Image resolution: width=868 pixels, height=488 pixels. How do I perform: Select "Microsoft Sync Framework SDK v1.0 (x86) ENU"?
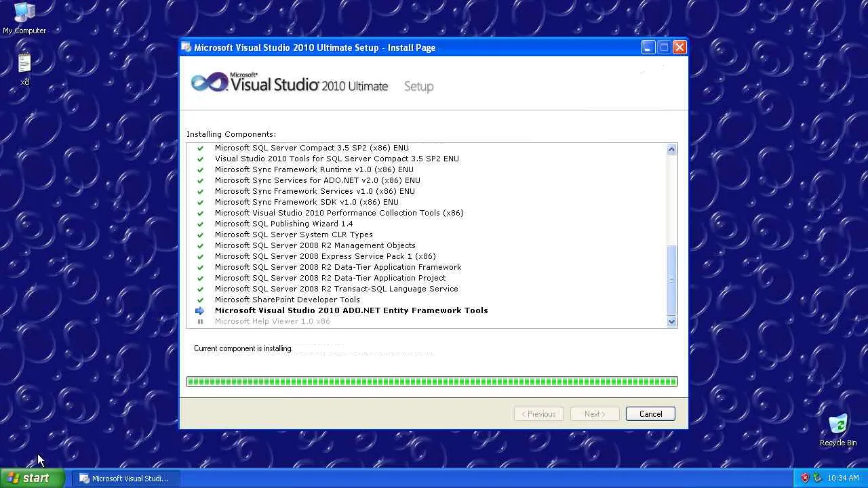coord(307,202)
